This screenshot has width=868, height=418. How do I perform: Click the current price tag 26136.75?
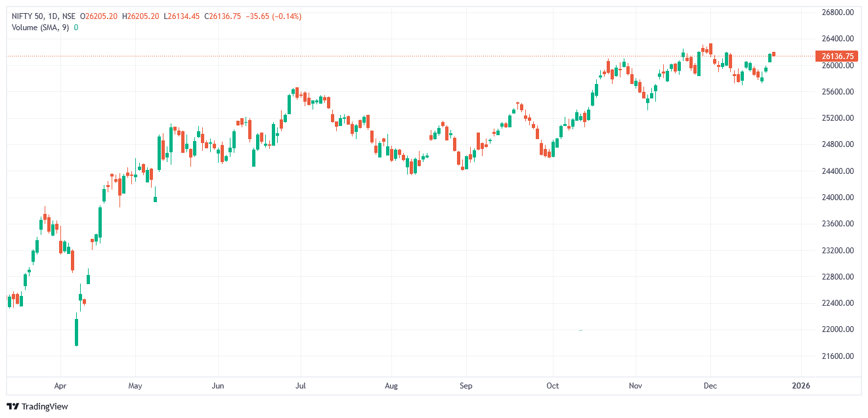click(x=840, y=56)
